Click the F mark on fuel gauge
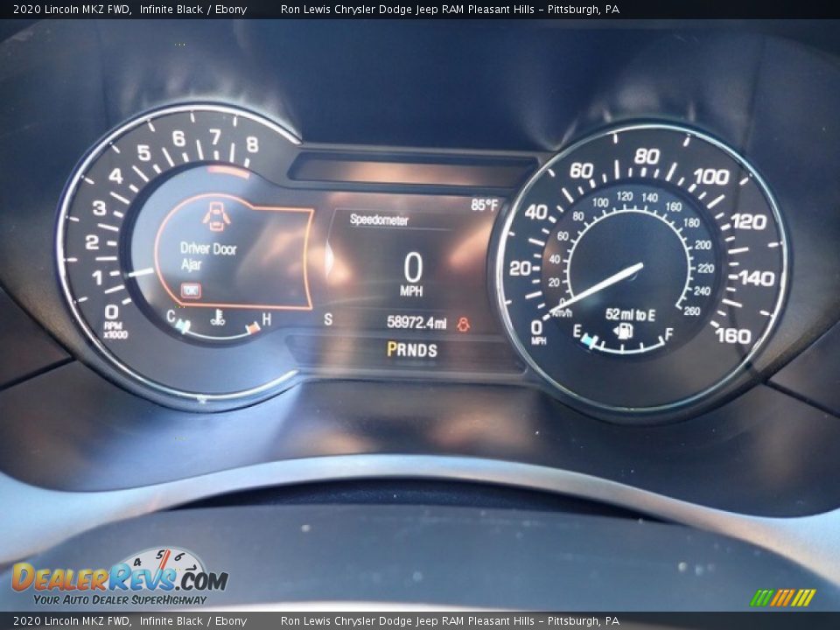The height and width of the screenshot is (630, 840). click(x=668, y=334)
